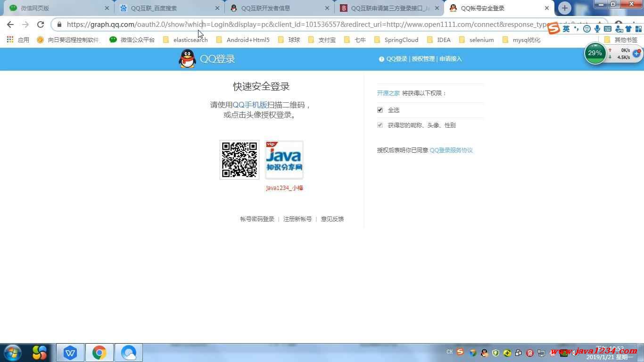Click the green shield tray icon
The height and width of the screenshot is (362, 644).
pyautogui.click(x=495, y=353)
